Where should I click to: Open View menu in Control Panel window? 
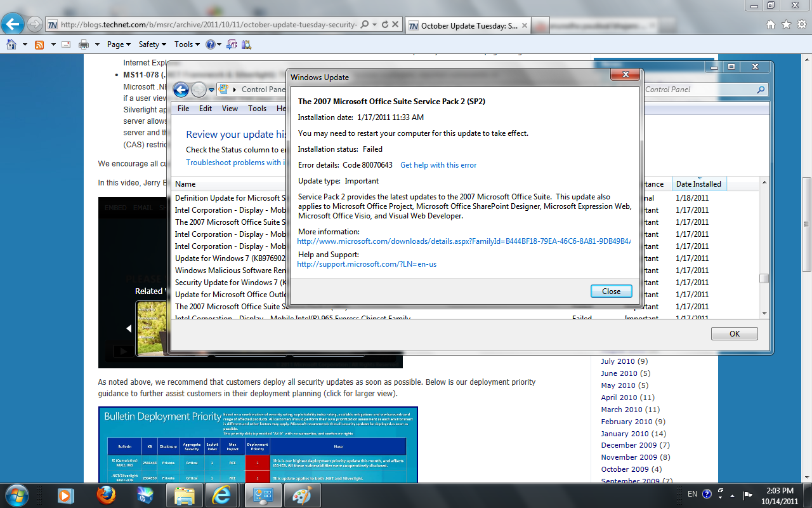[x=230, y=109]
